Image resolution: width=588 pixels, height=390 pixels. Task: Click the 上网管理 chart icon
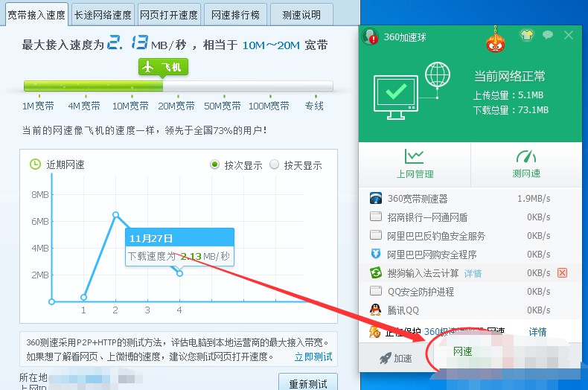pos(414,156)
